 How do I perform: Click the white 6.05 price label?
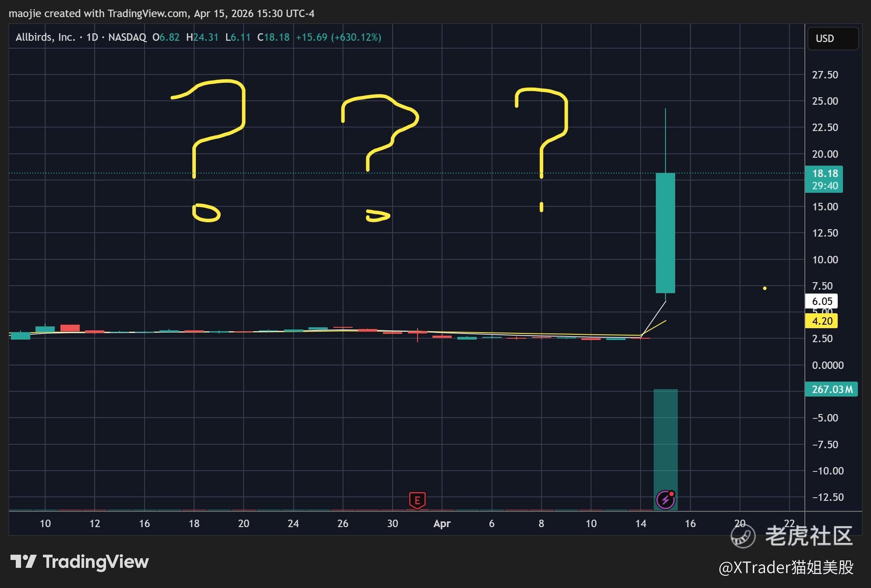(x=821, y=301)
